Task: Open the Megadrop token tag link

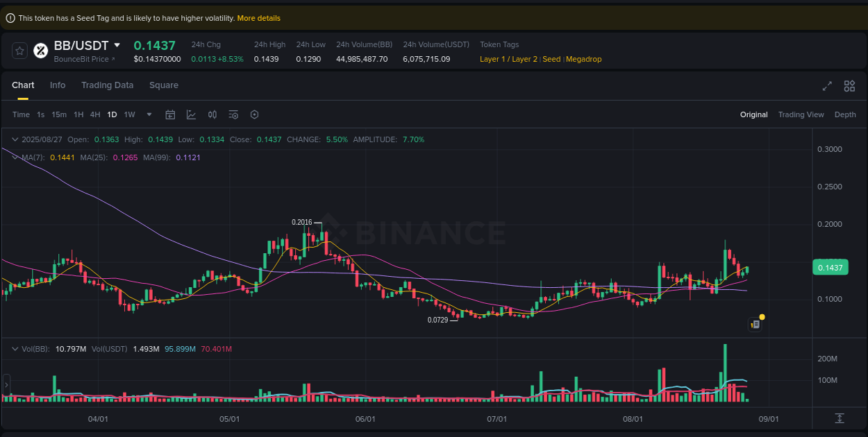Action: (x=583, y=59)
